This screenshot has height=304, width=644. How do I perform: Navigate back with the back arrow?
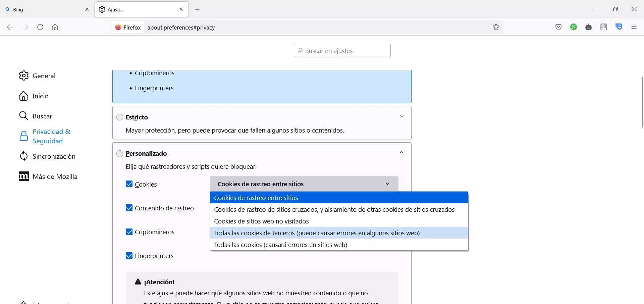tap(10, 27)
